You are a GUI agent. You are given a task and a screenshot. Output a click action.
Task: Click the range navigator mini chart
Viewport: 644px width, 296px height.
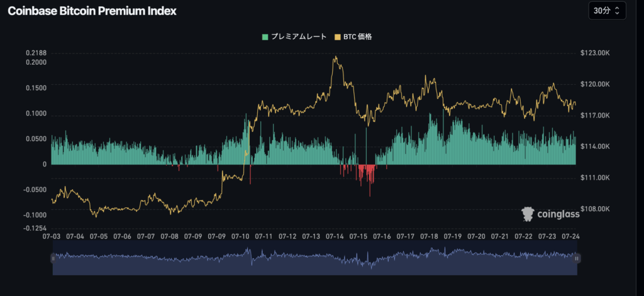tap(314, 258)
